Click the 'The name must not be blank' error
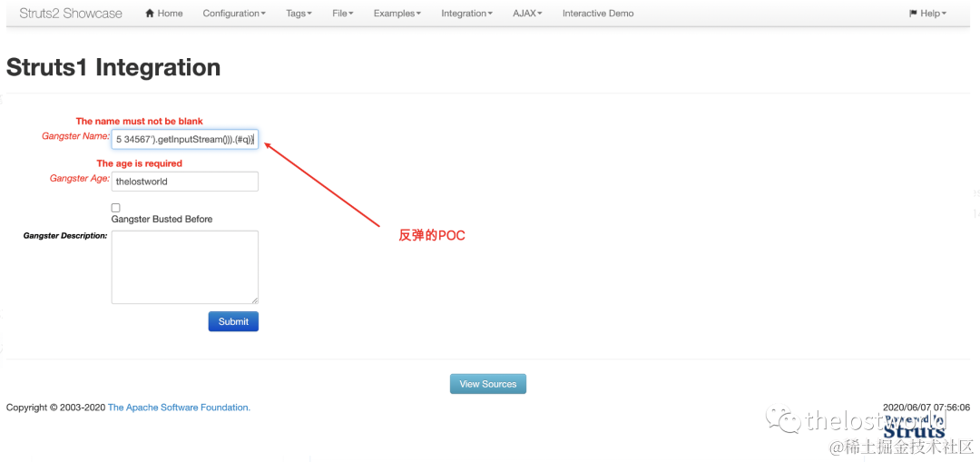 tap(140, 122)
